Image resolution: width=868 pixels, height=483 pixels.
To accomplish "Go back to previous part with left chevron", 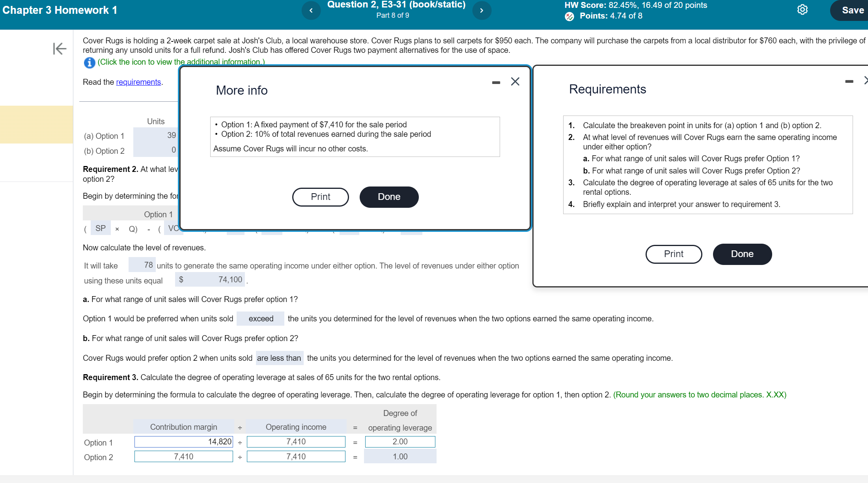I will coord(311,10).
